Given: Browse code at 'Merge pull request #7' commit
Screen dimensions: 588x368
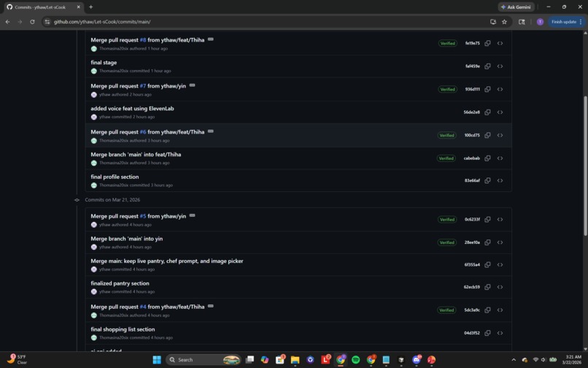Looking at the screenshot, I should [x=500, y=89].
